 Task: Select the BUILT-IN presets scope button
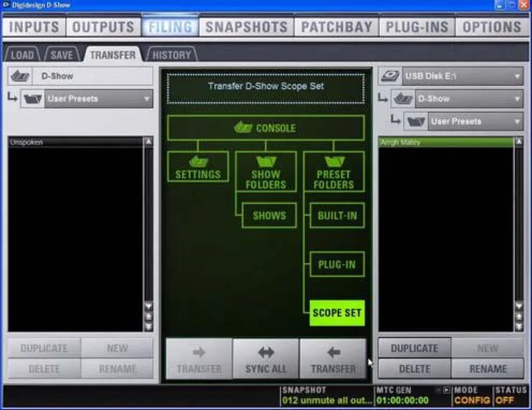337,216
